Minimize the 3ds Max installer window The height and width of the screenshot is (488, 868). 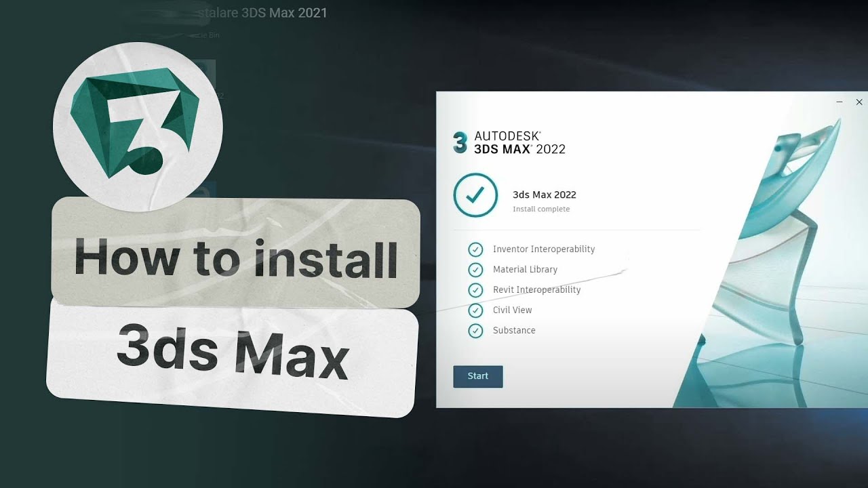[x=840, y=102]
